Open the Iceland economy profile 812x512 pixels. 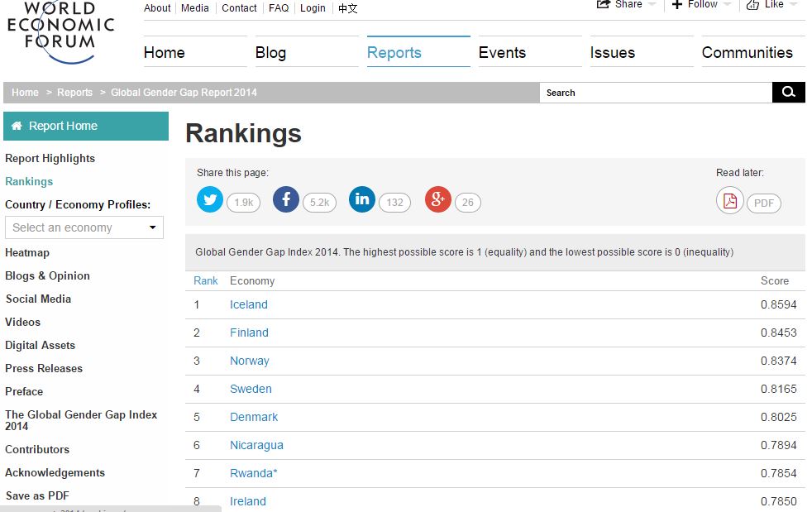249,304
